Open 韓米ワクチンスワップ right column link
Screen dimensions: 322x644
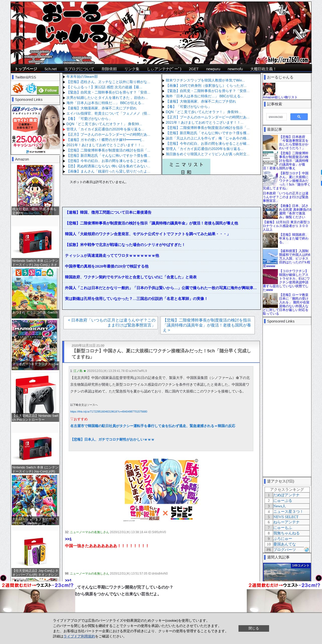pyautogui.click(x=205, y=80)
